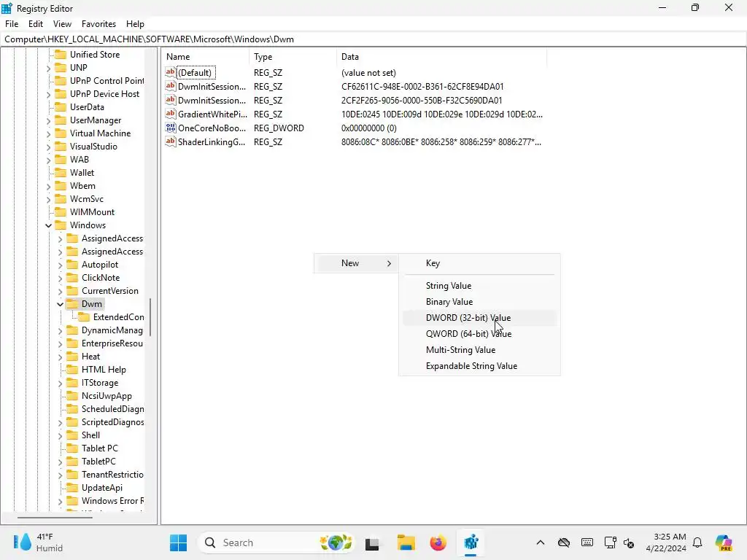Click the GradientWhitePi... string value icon
The width and height of the screenshot is (747, 560).
[171, 114]
